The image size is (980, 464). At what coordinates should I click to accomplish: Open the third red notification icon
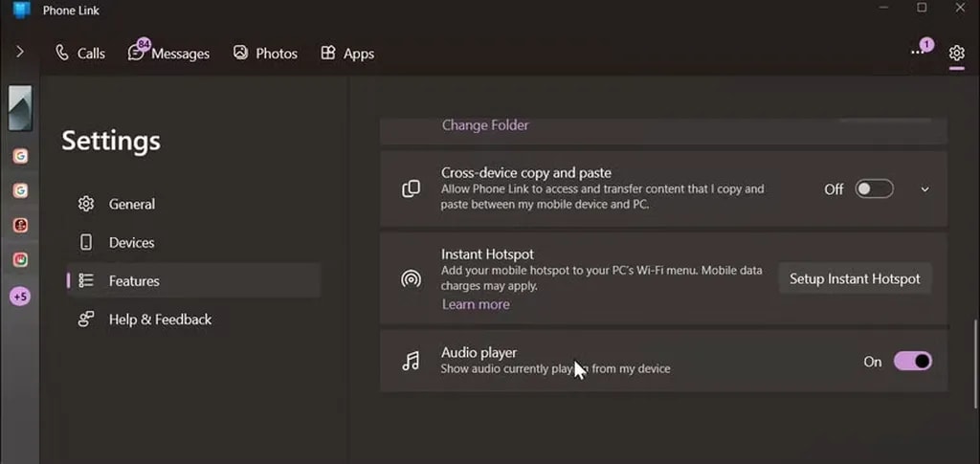click(x=20, y=225)
